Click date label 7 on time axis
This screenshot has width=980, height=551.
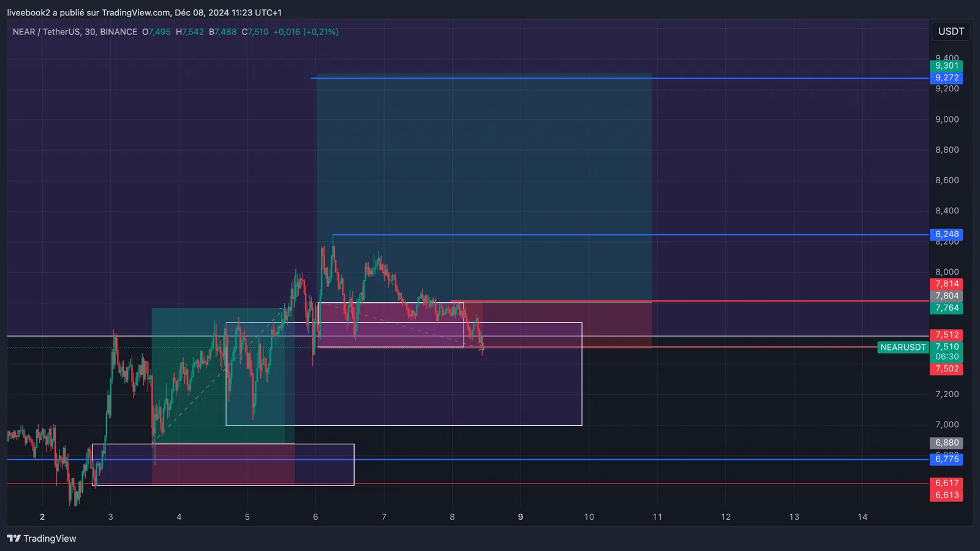point(384,517)
